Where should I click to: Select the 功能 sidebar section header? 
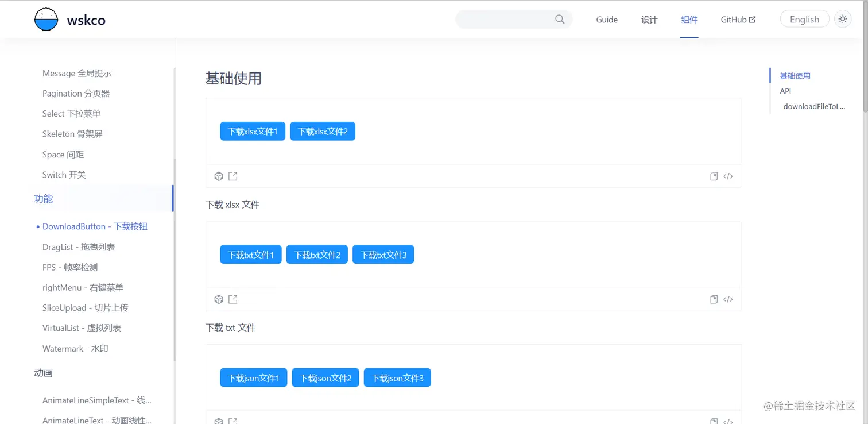coord(44,199)
